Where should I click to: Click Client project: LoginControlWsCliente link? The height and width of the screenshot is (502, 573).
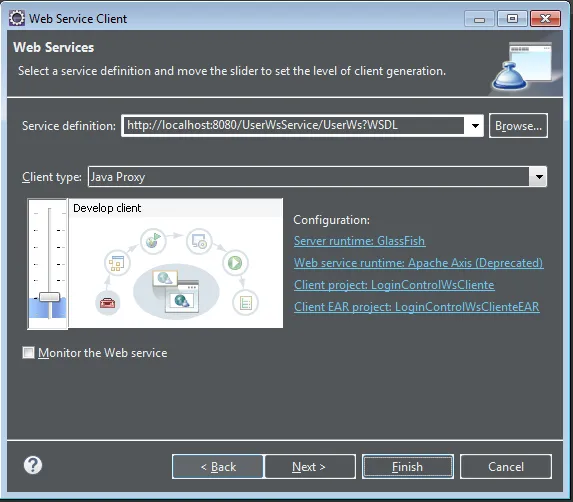394,285
